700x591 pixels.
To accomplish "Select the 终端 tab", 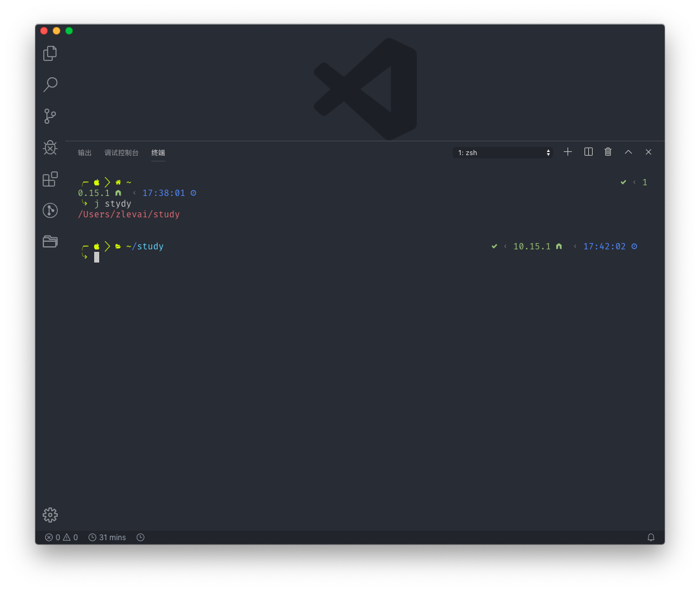I will (x=158, y=153).
